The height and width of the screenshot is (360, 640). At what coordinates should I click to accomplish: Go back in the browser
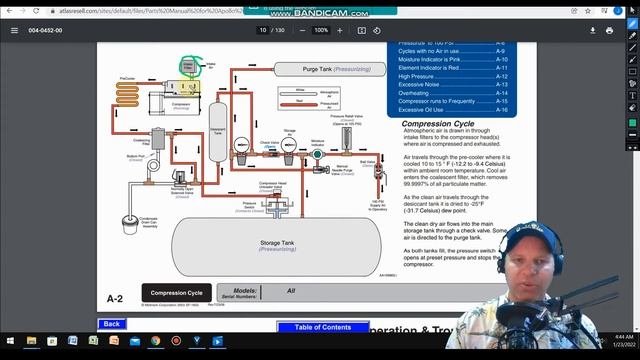coord(9,11)
